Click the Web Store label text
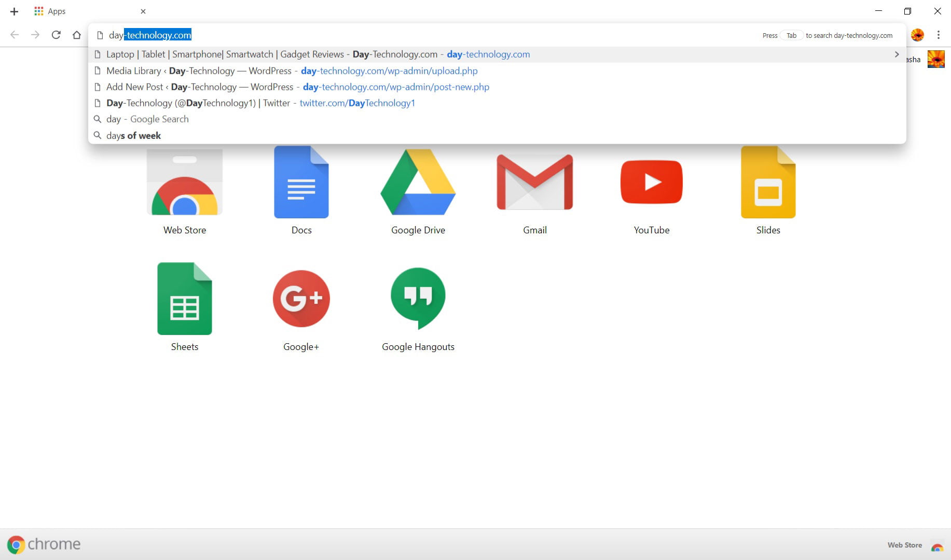Screen dimensions: 951x560 tap(185, 230)
